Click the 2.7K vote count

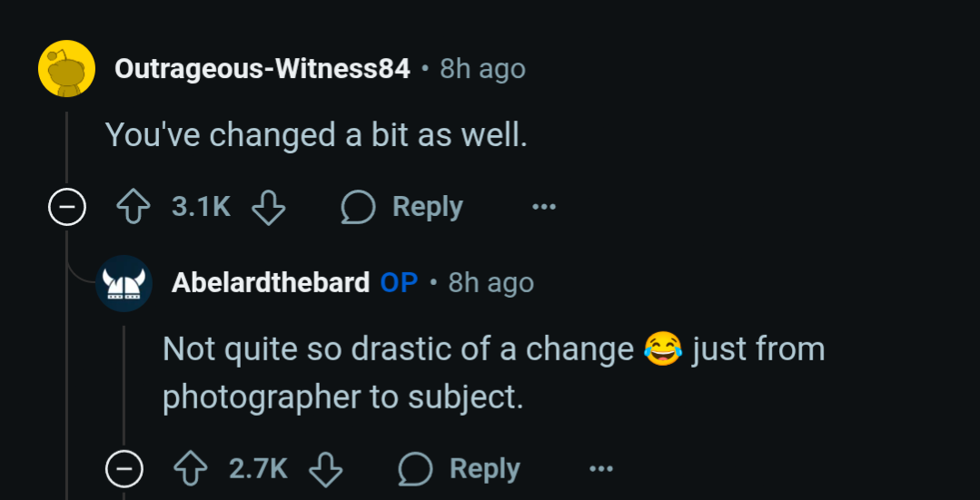259,469
